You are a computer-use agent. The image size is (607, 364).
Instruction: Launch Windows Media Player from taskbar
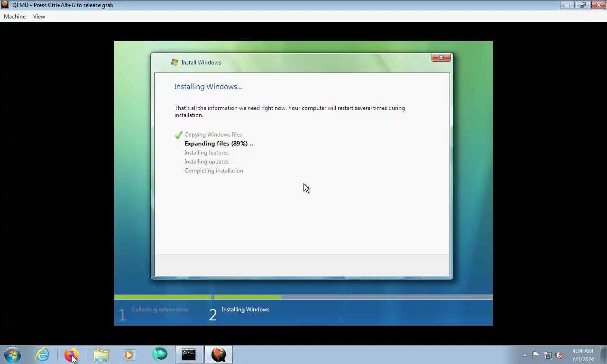(x=129, y=355)
